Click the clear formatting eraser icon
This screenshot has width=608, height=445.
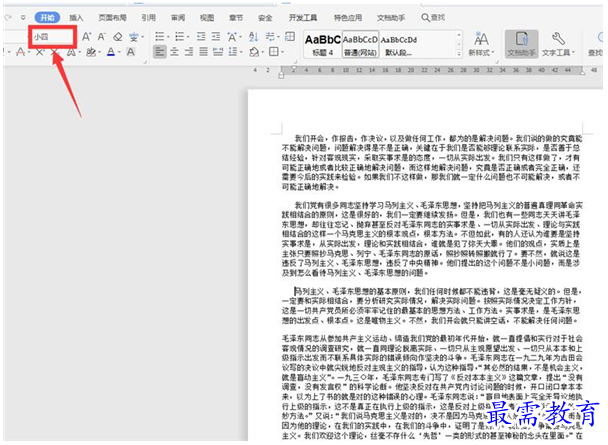pyautogui.click(x=117, y=37)
